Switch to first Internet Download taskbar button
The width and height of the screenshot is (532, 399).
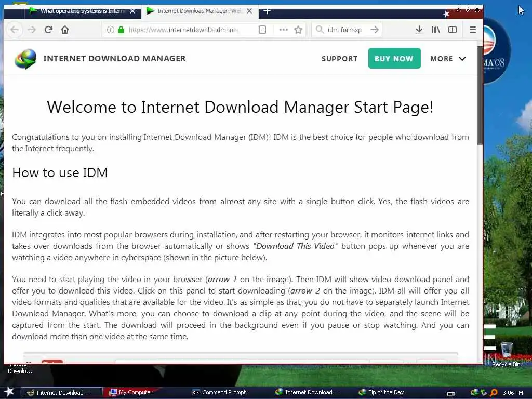coord(62,393)
